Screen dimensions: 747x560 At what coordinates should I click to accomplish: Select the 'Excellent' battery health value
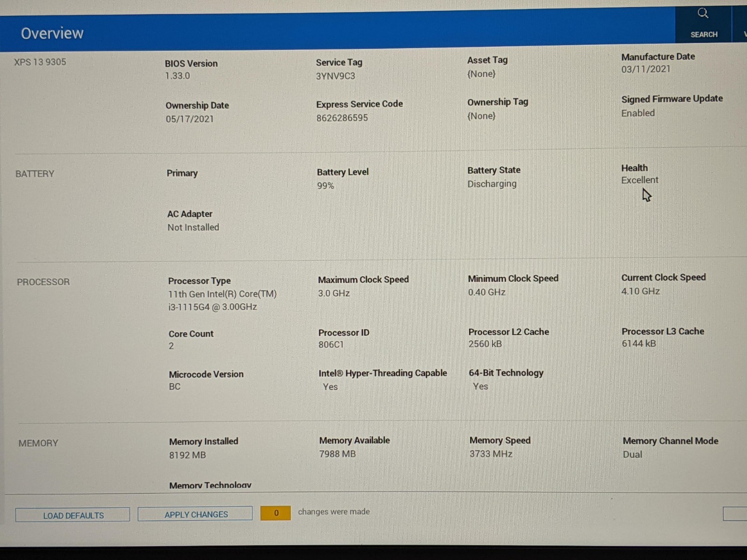640,180
